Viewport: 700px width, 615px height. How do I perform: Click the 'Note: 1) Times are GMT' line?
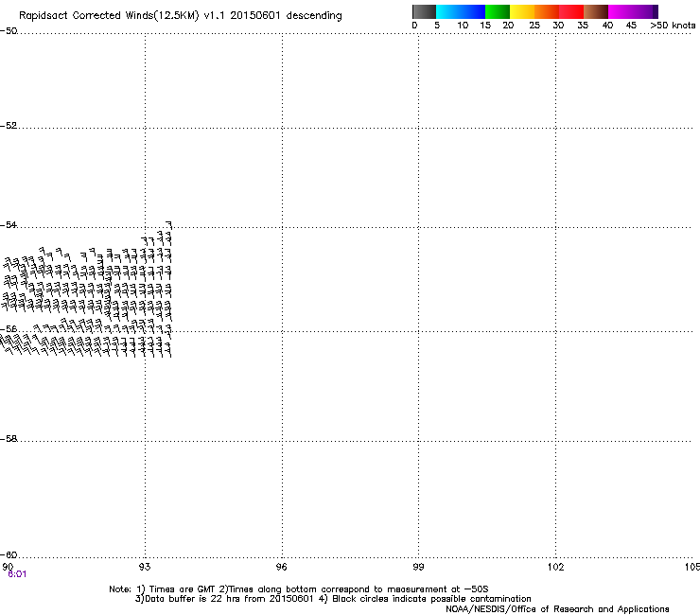298,589
